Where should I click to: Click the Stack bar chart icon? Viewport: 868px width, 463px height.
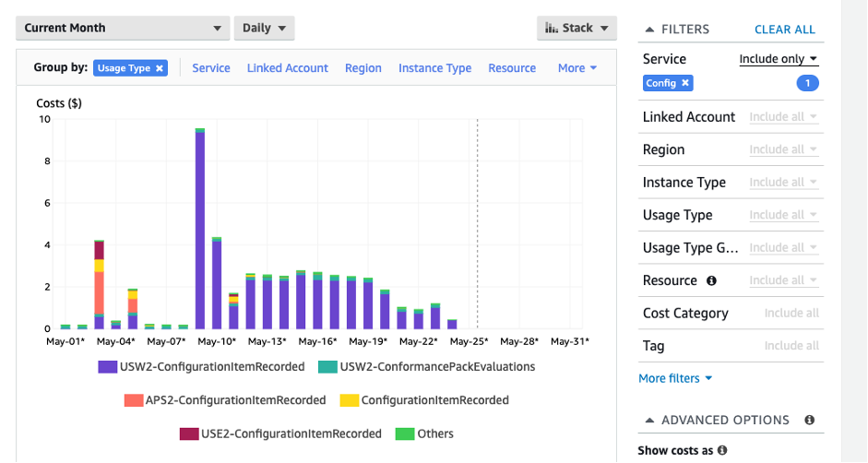(x=552, y=28)
